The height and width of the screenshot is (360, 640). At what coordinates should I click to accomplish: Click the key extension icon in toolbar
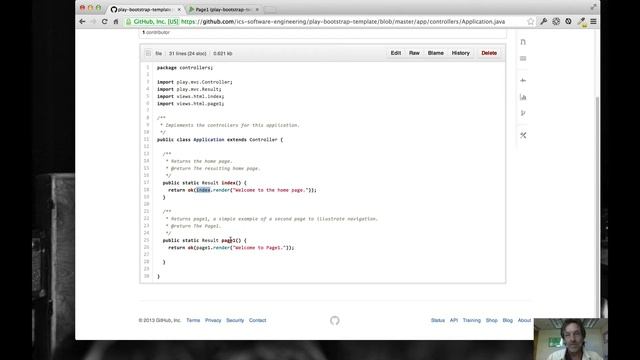(543, 22)
